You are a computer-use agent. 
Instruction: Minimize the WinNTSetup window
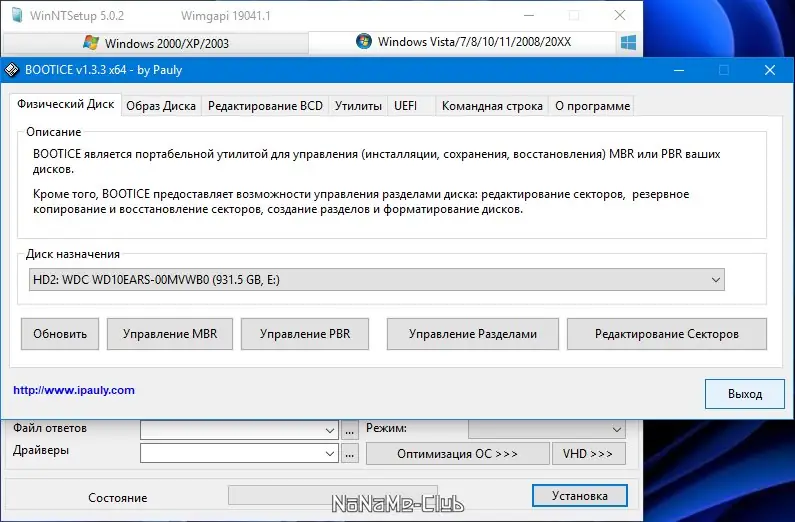pos(529,15)
